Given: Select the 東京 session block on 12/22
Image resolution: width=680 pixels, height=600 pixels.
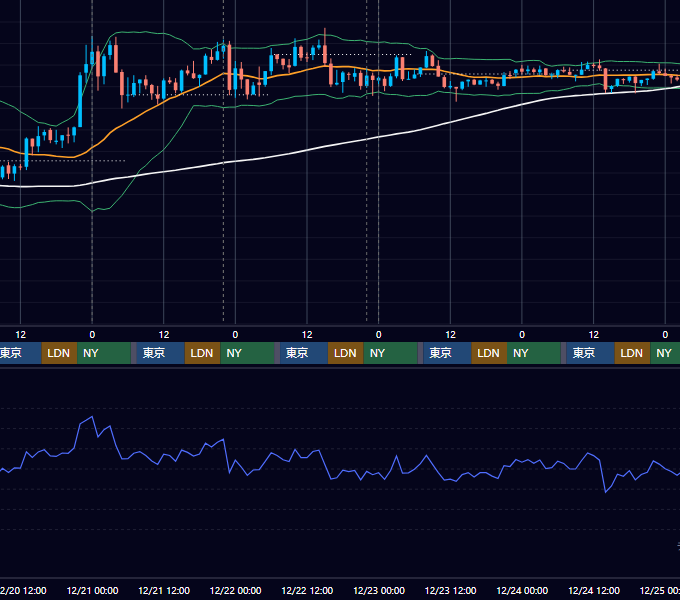Looking at the screenshot, I should click(304, 353).
